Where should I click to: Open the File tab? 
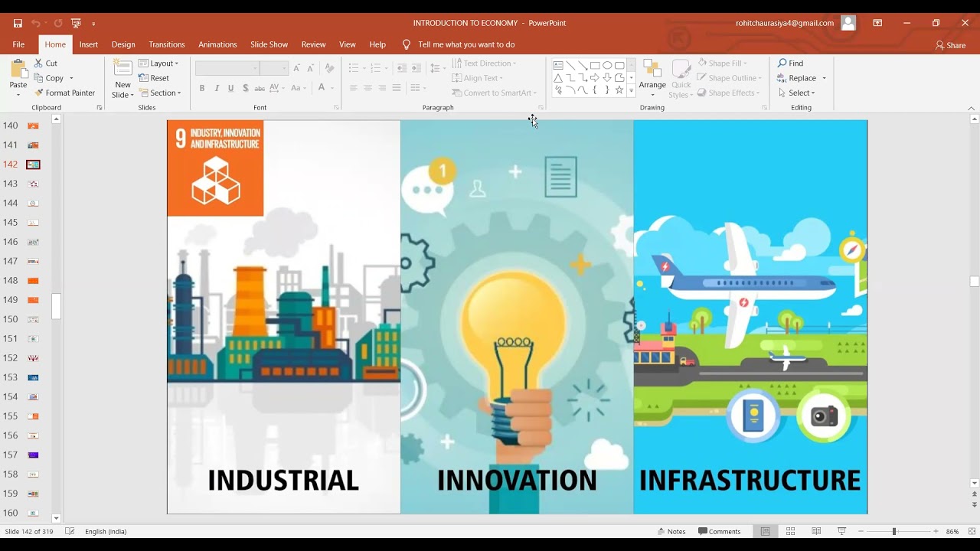tap(18, 44)
